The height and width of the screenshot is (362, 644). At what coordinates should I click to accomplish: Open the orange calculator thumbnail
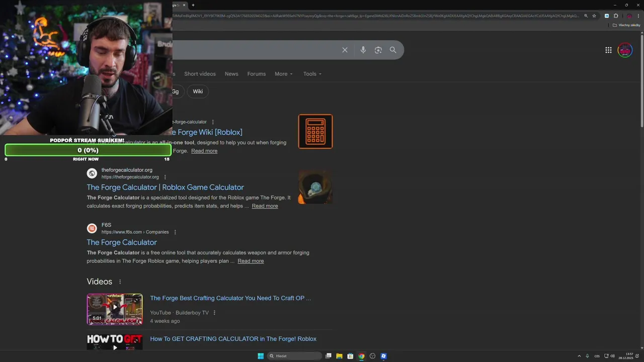tap(315, 131)
